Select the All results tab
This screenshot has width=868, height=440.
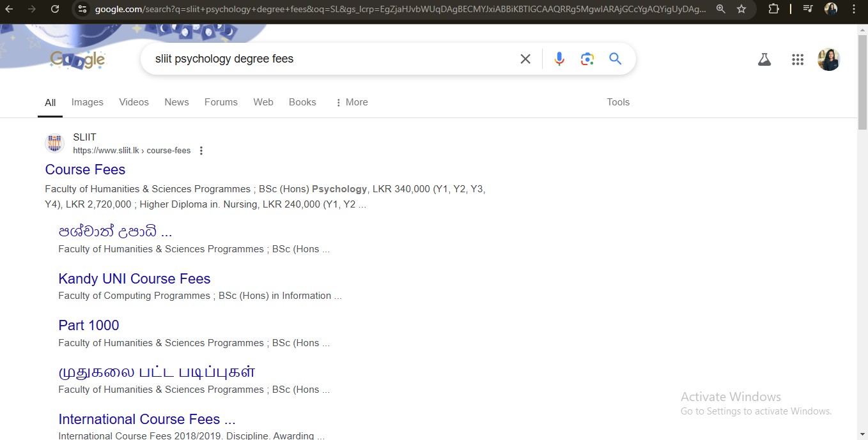coord(50,102)
